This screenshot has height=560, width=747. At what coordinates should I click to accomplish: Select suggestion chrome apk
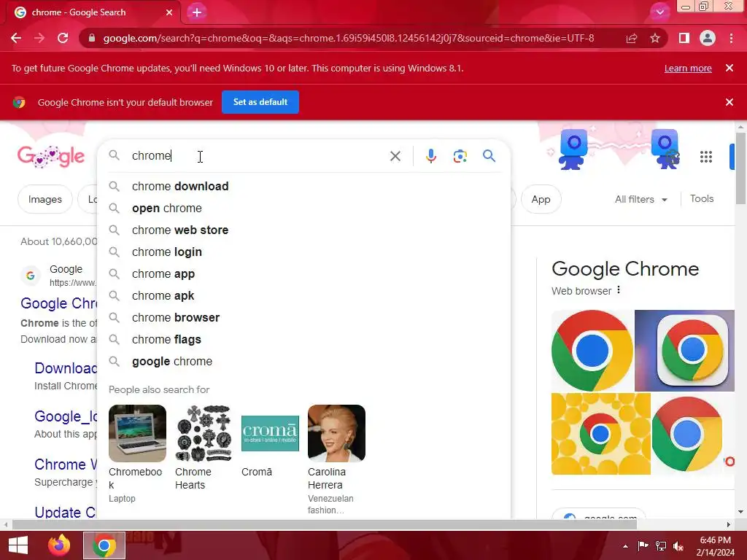coord(304,296)
